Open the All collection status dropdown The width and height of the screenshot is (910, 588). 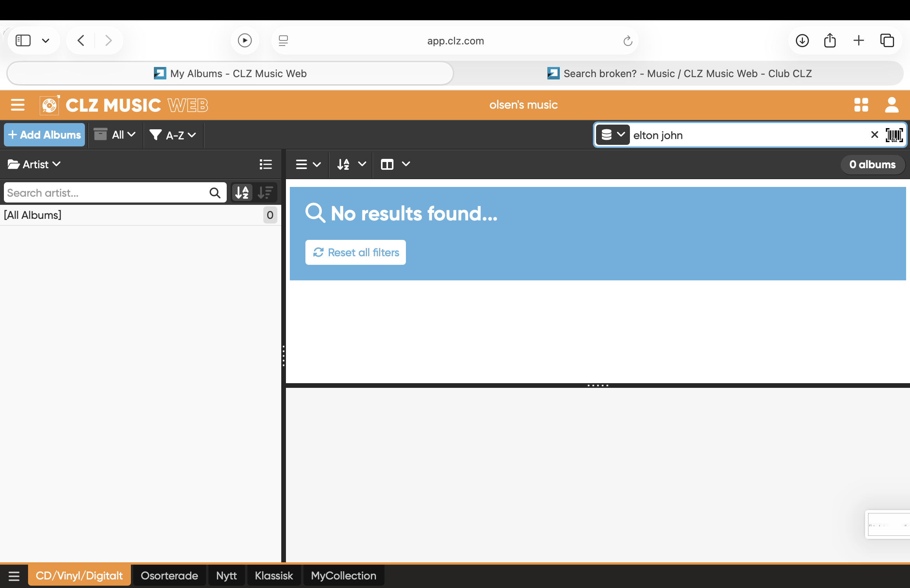(x=115, y=135)
